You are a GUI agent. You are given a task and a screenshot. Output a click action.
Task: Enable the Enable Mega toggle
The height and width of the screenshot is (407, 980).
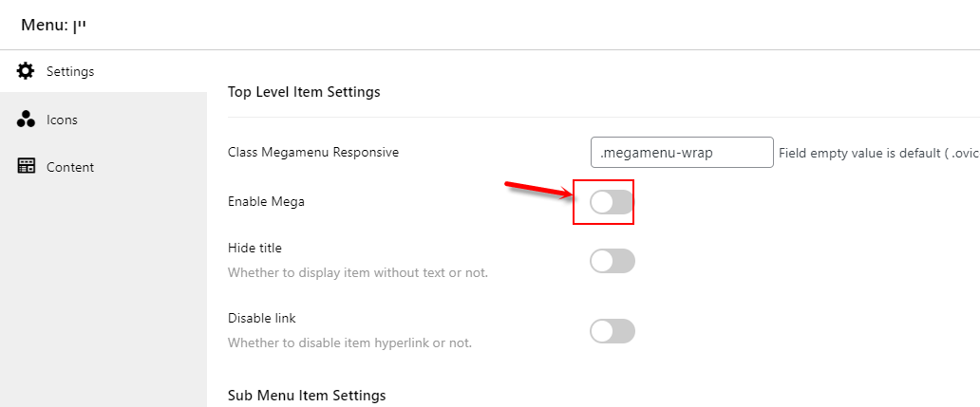612,202
